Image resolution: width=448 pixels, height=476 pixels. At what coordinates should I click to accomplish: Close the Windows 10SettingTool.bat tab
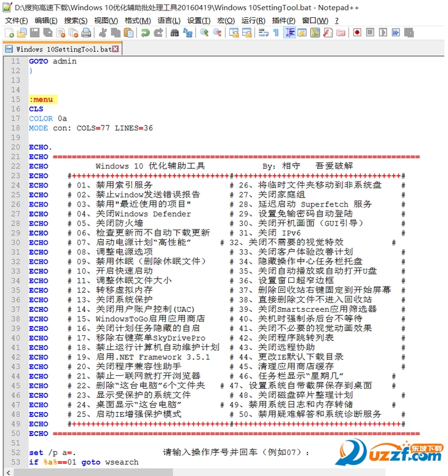(116, 49)
